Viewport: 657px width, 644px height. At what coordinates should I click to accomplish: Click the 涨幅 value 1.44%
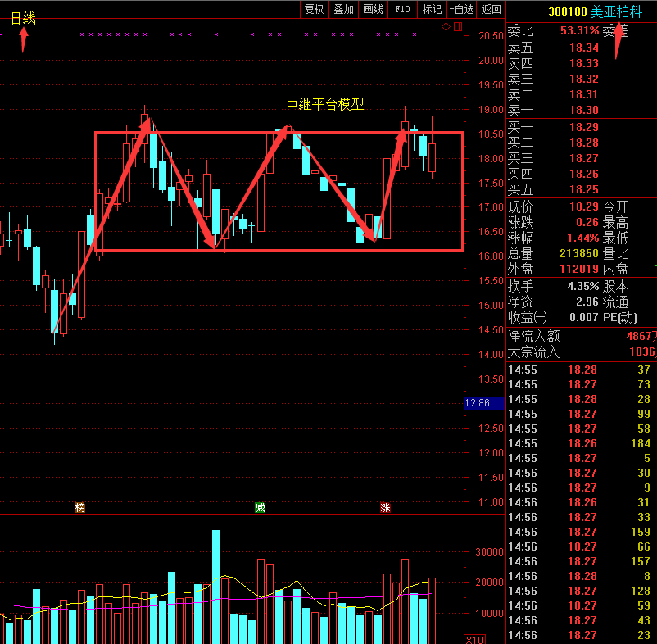tap(583, 238)
